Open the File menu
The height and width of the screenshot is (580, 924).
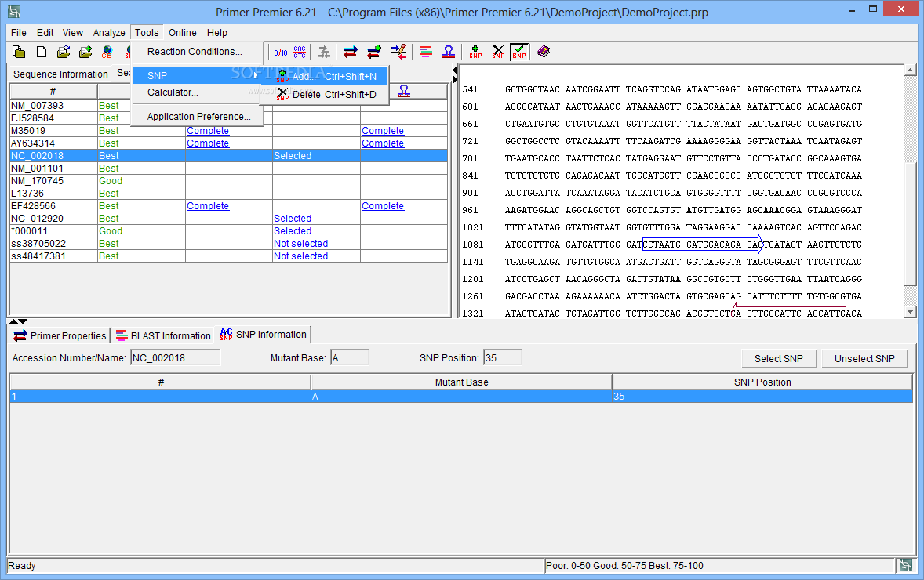point(19,33)
